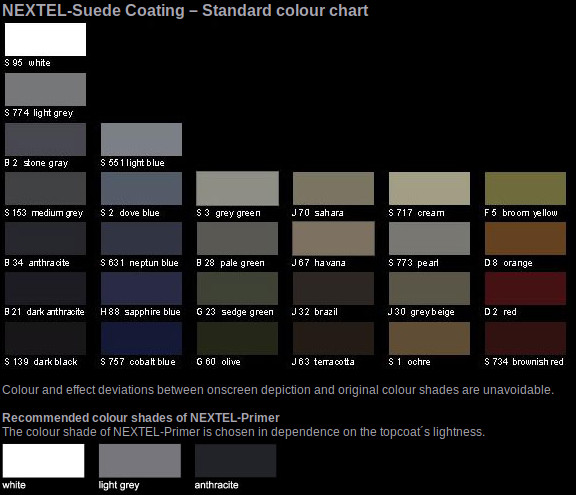Click the 'B 21 dark anthracite' label
Screen dimensions: 576x495
point(44,312)
